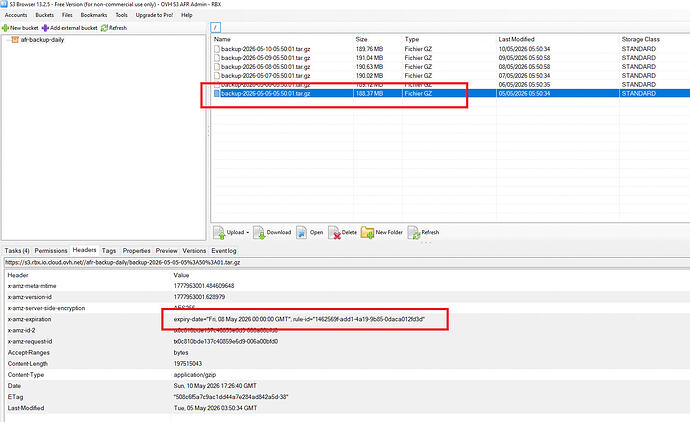Sort files by Last Modified column header
Image resolution: width=690 pixels, height=422 pixels.
(516, 39)
